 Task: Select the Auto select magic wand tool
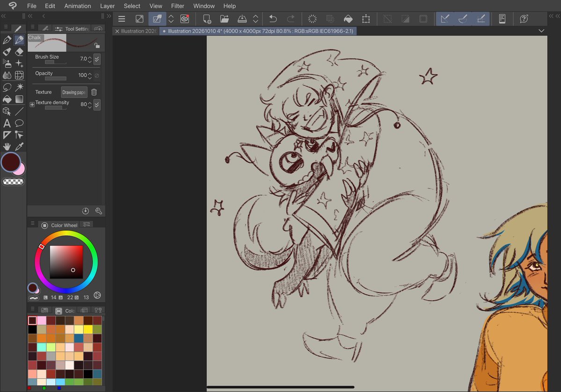[x=19, y=87]
